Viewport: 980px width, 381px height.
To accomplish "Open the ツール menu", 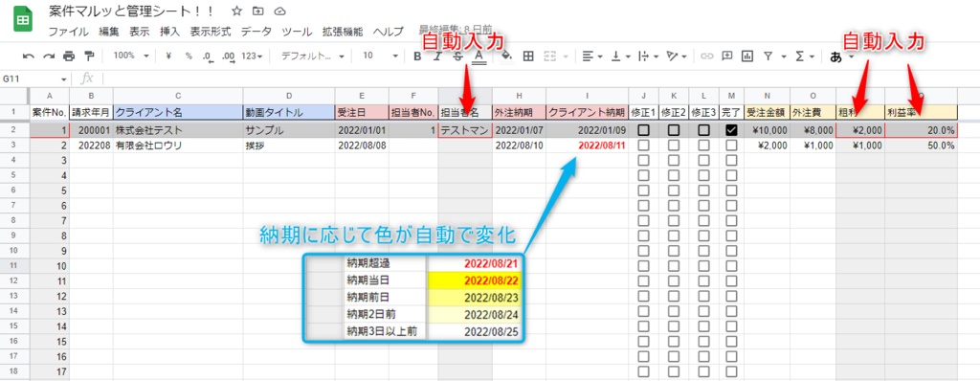I will point(297,31).
